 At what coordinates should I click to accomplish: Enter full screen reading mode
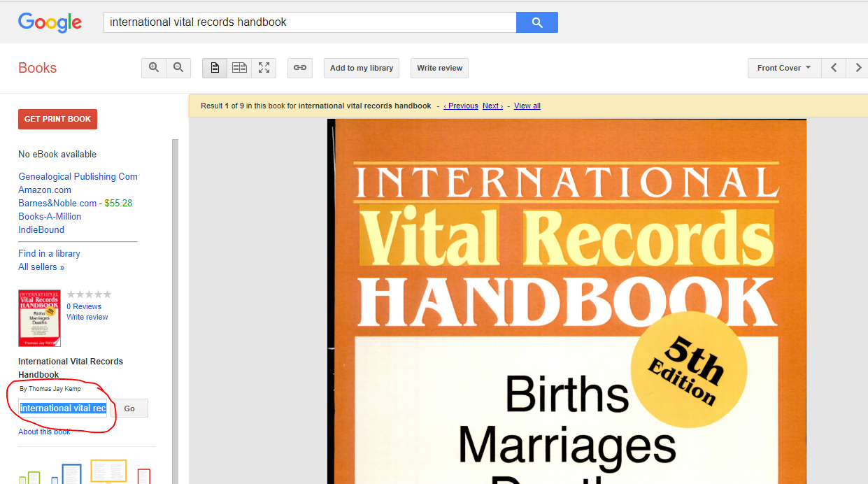264,68
